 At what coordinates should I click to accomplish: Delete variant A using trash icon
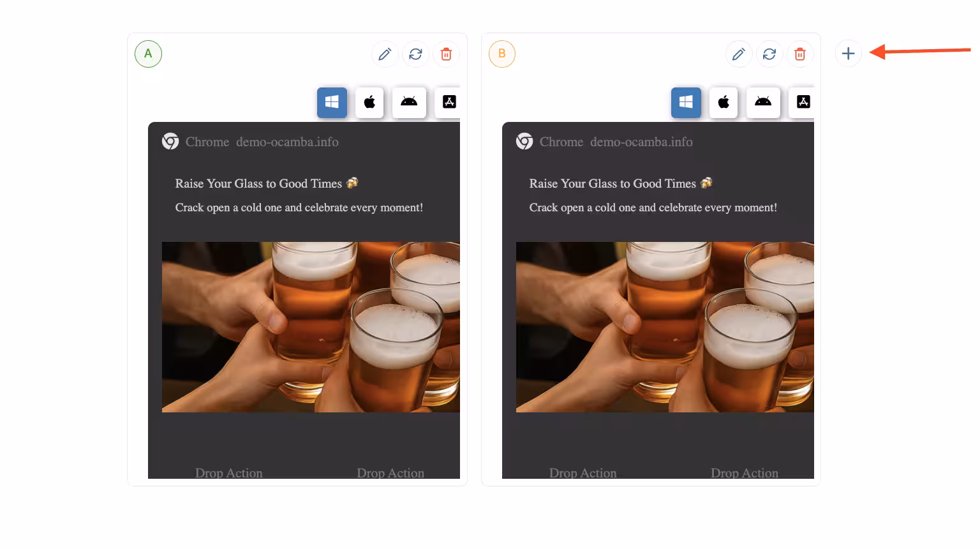446,54
